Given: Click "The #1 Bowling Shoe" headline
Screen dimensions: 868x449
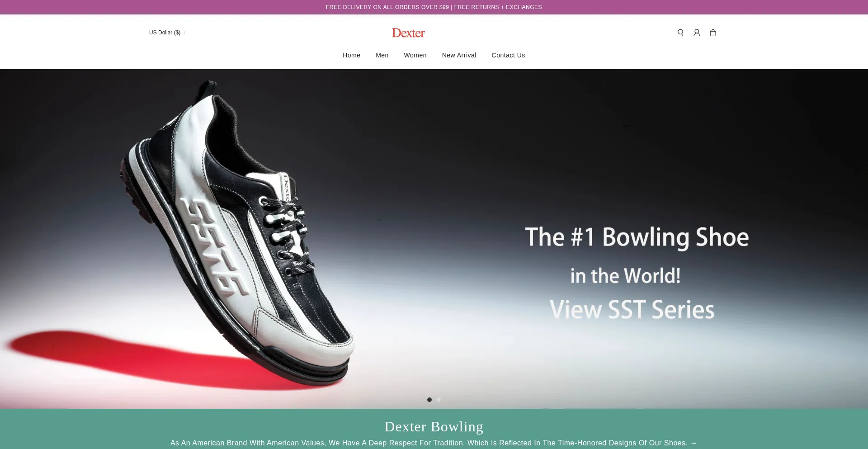Looking at the screenshot, I should 637,237.
